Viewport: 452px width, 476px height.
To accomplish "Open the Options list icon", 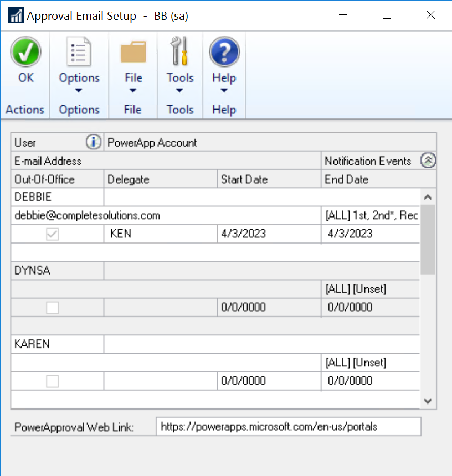I will pos(79,51).
